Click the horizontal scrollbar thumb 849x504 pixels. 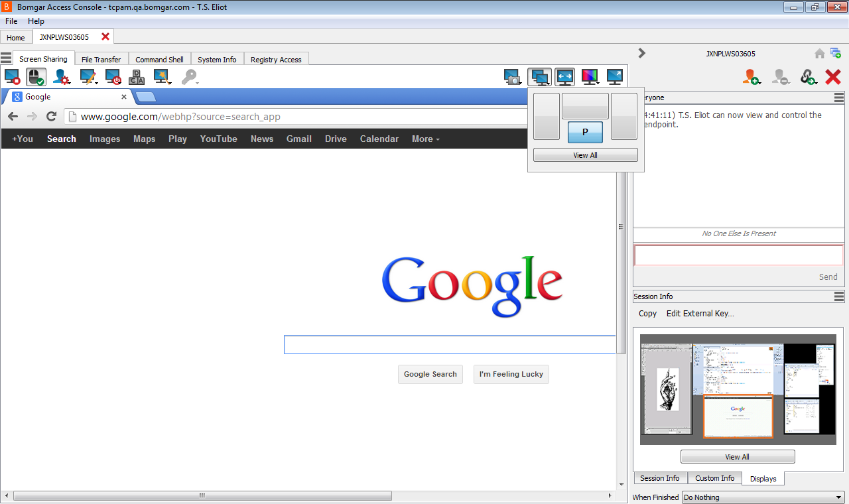pos(202,495)
